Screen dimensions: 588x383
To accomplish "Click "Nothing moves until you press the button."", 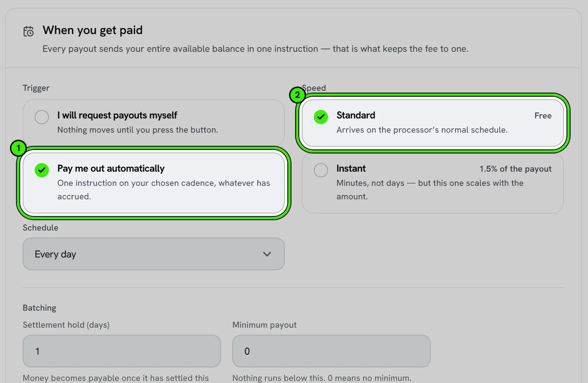I will (x=138, y=130).
